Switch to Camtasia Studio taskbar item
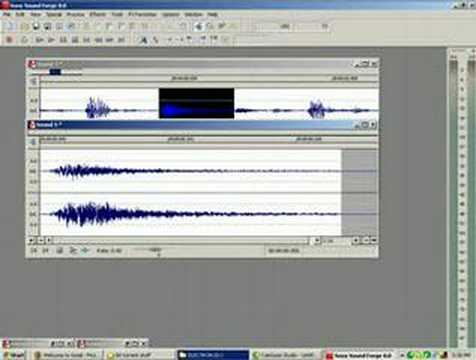476x360 pixels. point(285,355)
